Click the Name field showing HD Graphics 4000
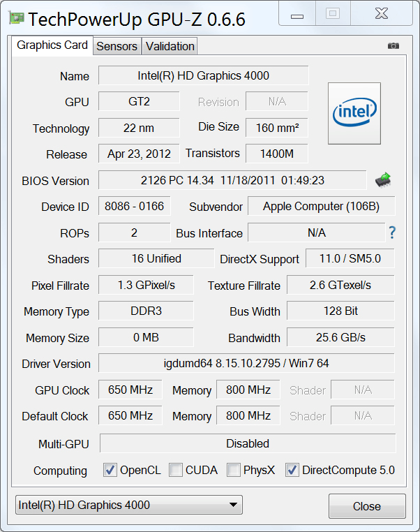Viewport: 420px width, 532px height. point(204,75)
